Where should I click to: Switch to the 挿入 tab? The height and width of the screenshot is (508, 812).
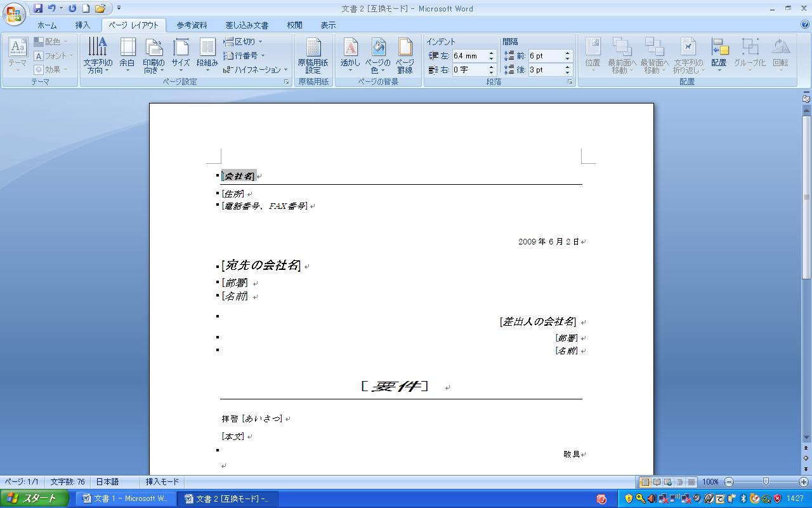(83, 25)
